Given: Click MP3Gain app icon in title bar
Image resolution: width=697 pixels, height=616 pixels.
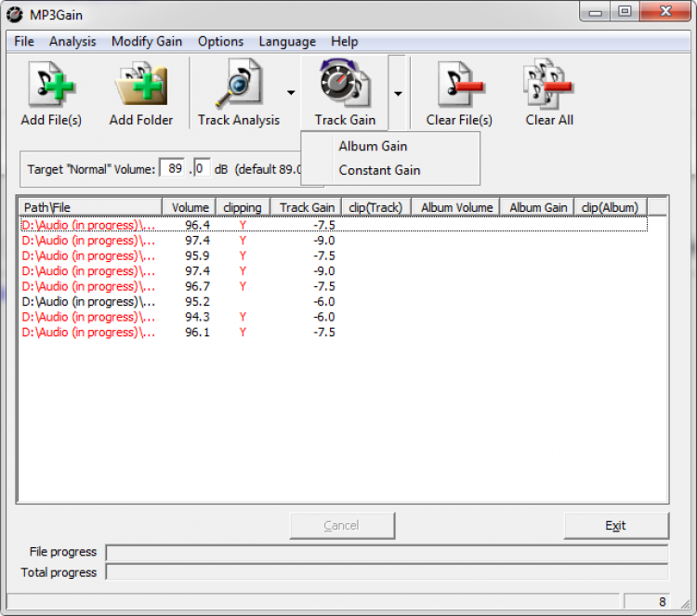Looking at the screenshot, I should (x=14, y=15).
